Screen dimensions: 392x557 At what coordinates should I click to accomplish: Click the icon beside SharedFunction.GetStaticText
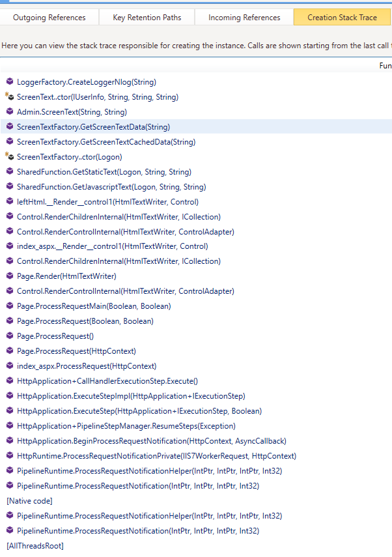point(10,171)
